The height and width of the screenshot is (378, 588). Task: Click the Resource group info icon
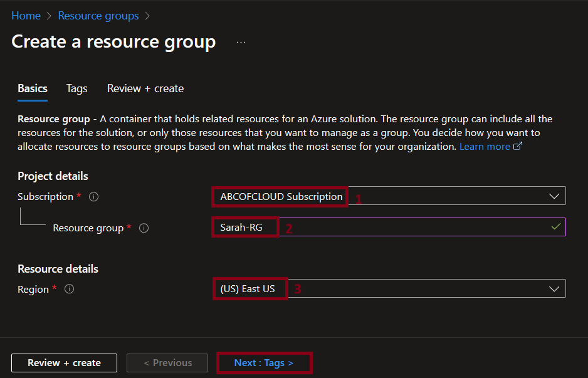144,228
